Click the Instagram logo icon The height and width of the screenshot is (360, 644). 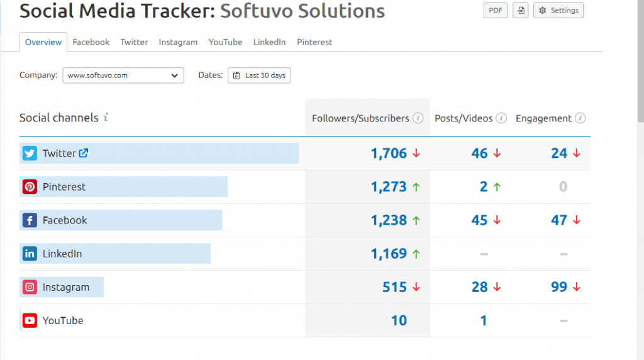click(30, 287)
